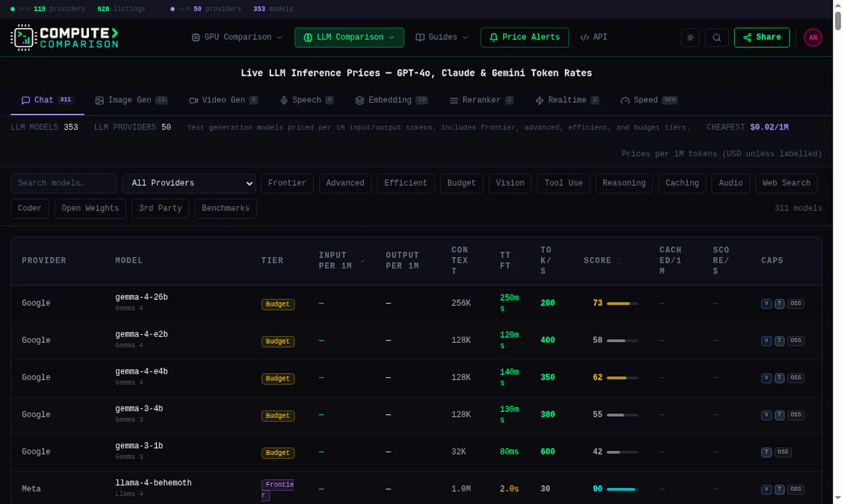The height and width of the screenshot is (504, 843).
Task: Click the V capability badge for gemma-4-e2b
Action: (767, 341)
